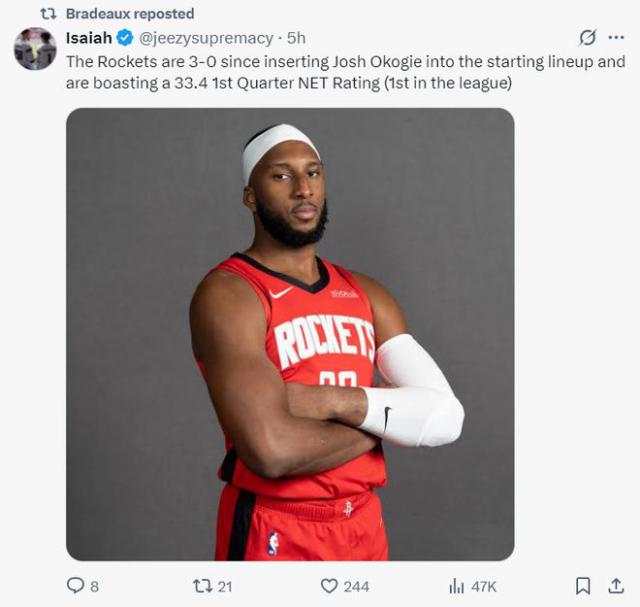
Task: Click the reply speech bubble icon
Action: point(76,585)
